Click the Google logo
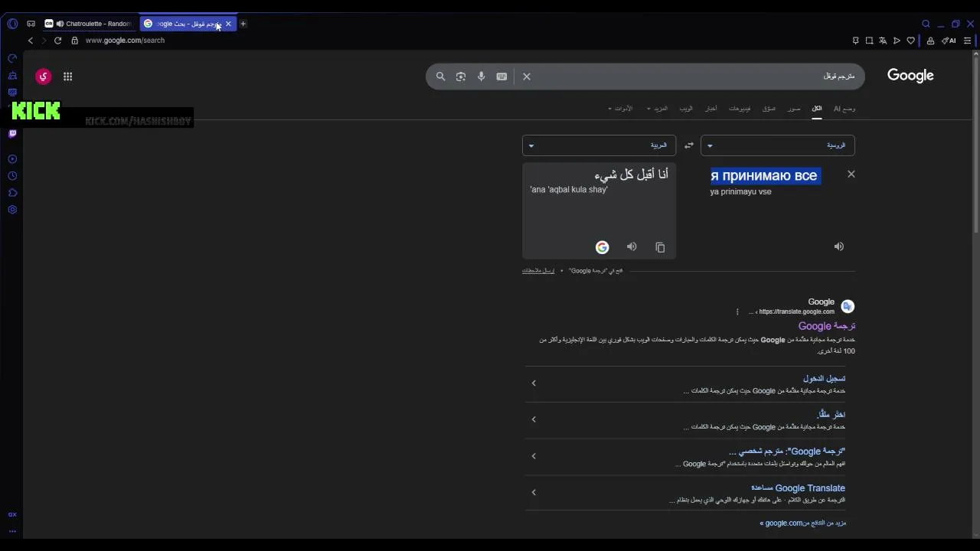The height and width of the screenshot is (551, 980). point(910,76)
